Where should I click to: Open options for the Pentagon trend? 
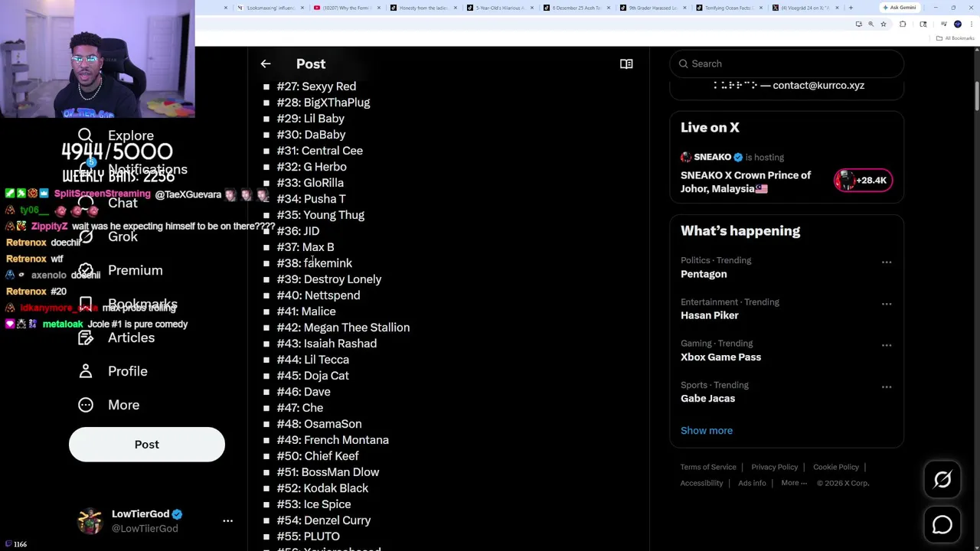point(887,262)
